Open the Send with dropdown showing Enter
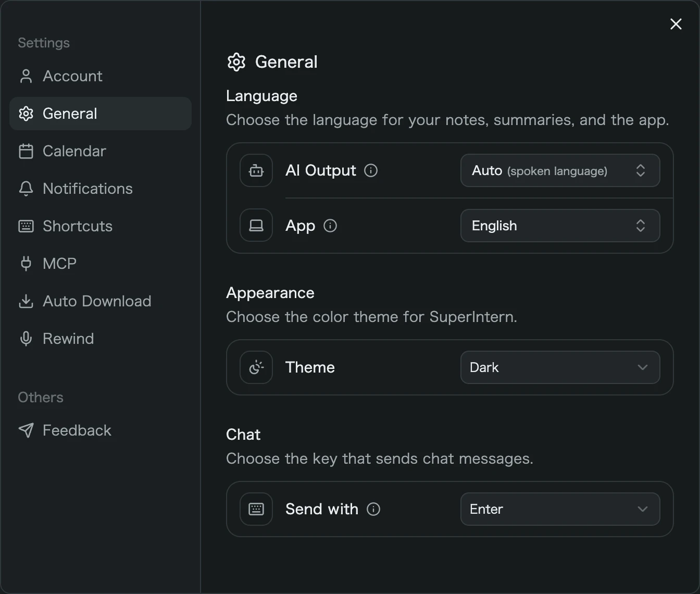This screenshot has height=594, width=700. coord(560,509)
